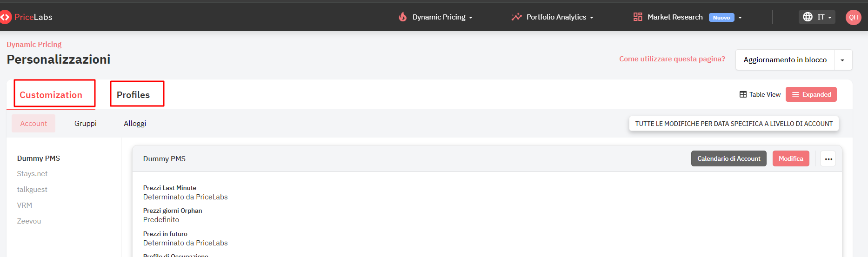Click the Prezzi giorni Orphan label
The width and height of the screenshot is (868, 257).
173,211
